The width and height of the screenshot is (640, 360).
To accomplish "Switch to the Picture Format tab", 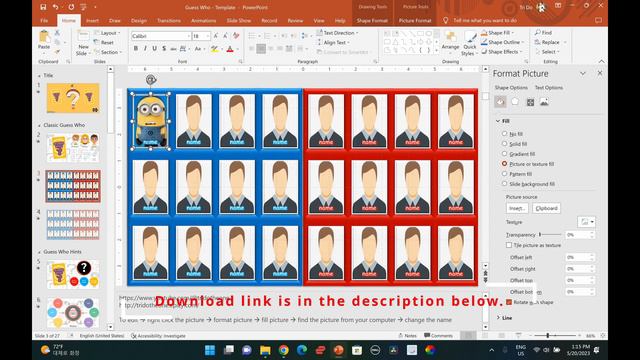I will (x=415, y=20).
